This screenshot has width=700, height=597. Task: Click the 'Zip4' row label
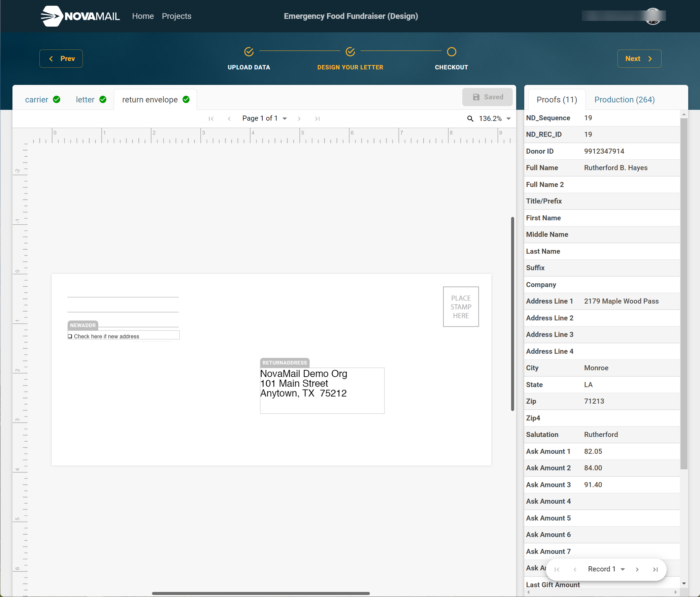(533, 418)
